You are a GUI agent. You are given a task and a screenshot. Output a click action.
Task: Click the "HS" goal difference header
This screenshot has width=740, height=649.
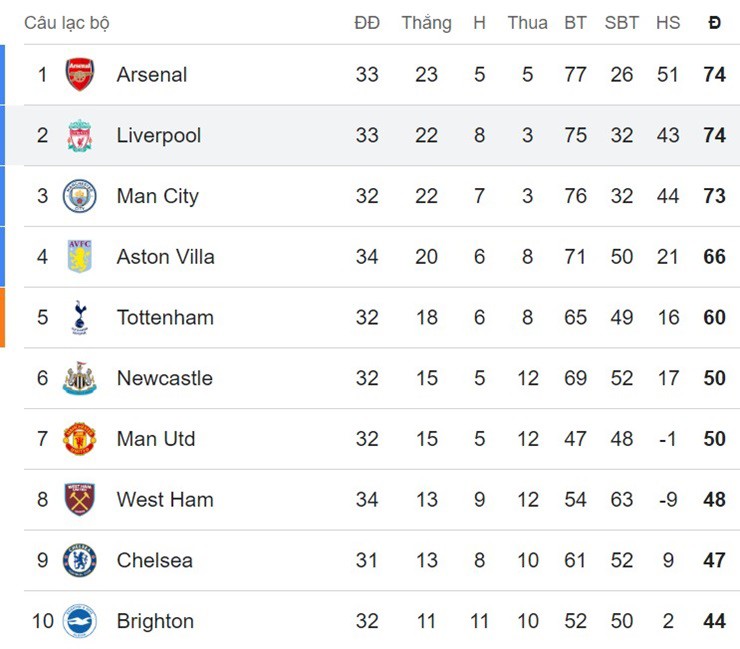668,23
